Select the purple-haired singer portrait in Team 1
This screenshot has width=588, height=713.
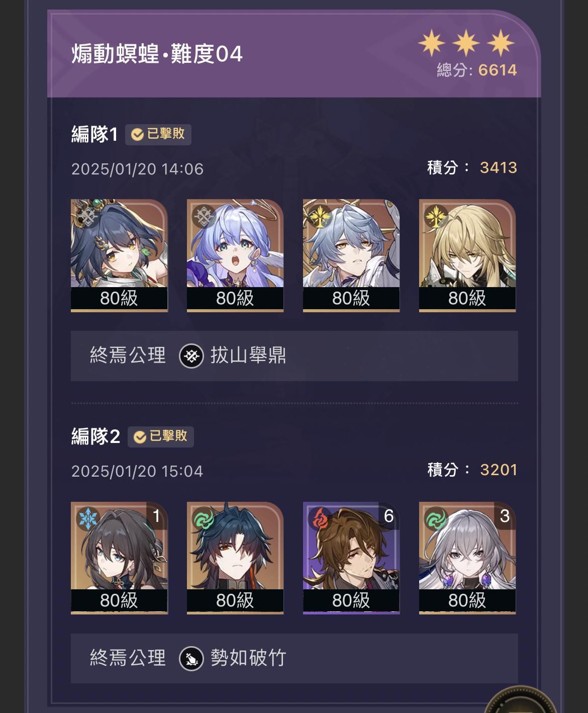pos(235,255)
